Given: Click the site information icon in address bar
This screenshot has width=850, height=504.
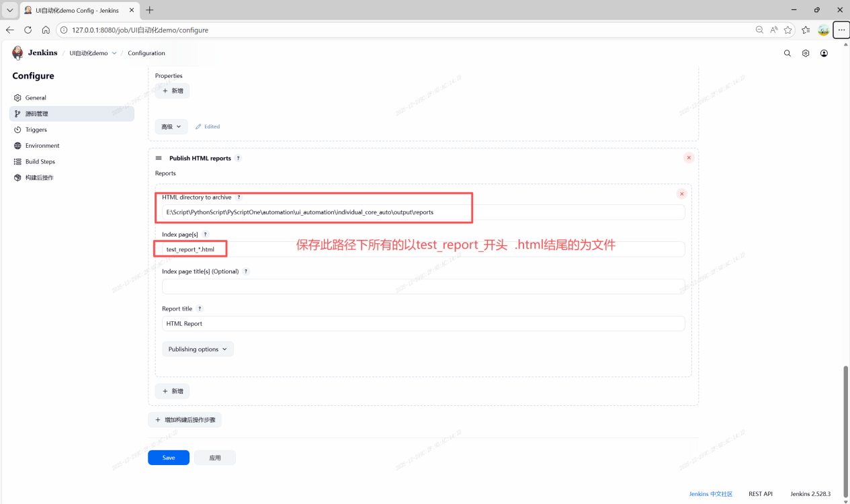Looking at the screenshot, I should (x=63, y=30).
